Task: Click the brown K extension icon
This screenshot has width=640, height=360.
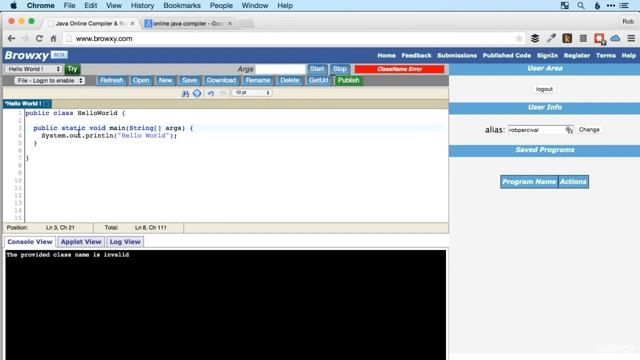Action: [x=567, y=38]
